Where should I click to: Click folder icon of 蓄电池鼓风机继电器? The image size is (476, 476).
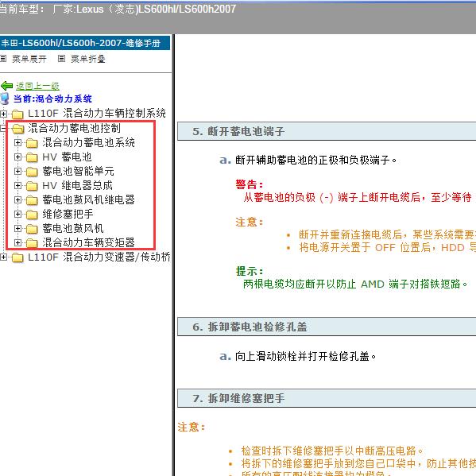[32, 199]
